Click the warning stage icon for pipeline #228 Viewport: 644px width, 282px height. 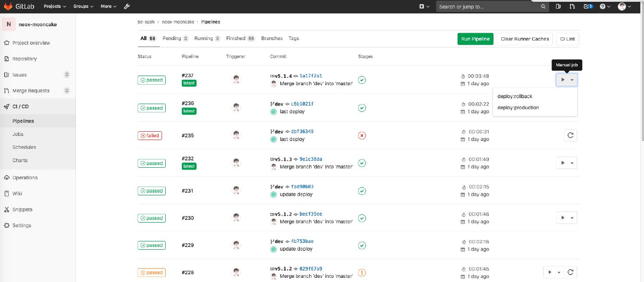[x=362, y=272]
